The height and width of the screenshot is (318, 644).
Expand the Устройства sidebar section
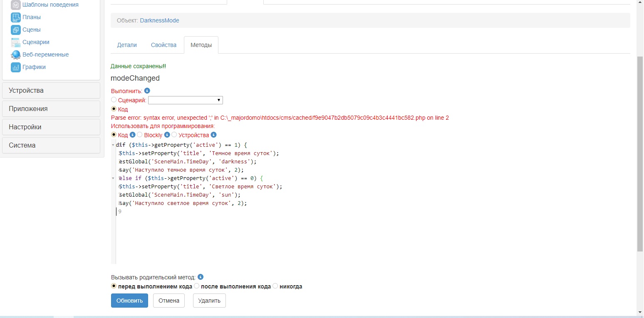[51, 91]
